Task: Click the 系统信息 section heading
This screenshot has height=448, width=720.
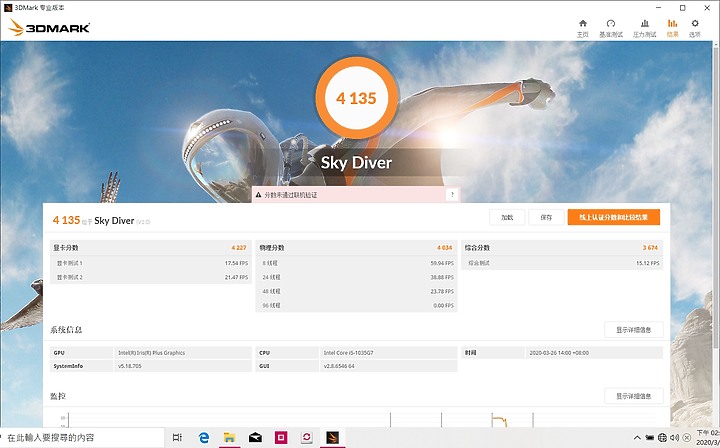Action: click(x=66, y=330)
